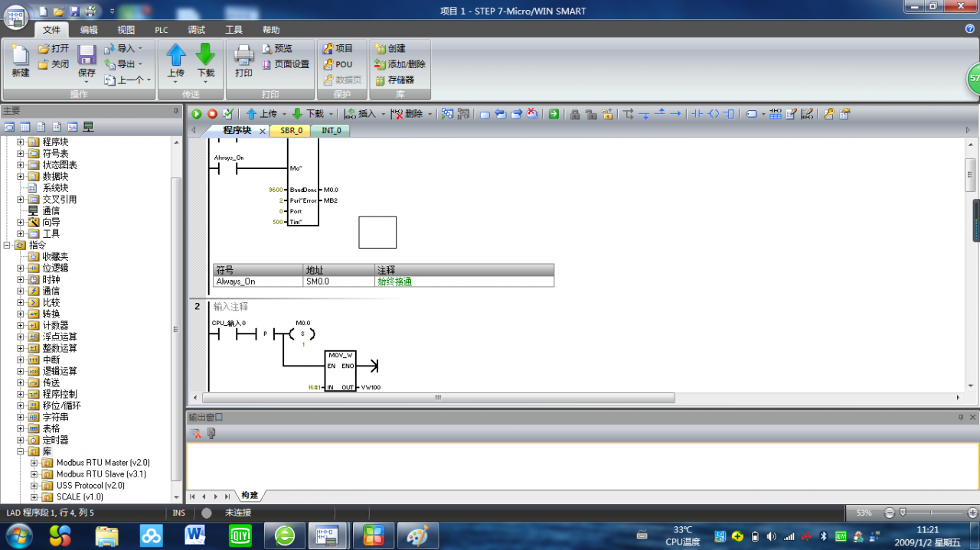Screen dimensions: 980x550
Task: Click the Paint palette icon on the taskbar
Action: (417, 535)
